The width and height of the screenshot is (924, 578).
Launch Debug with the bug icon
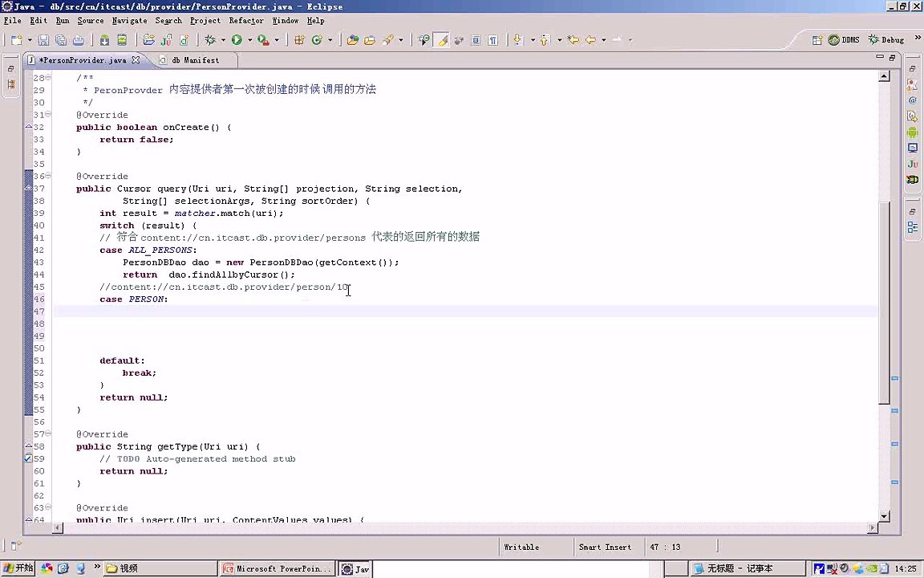coord(210,40)
